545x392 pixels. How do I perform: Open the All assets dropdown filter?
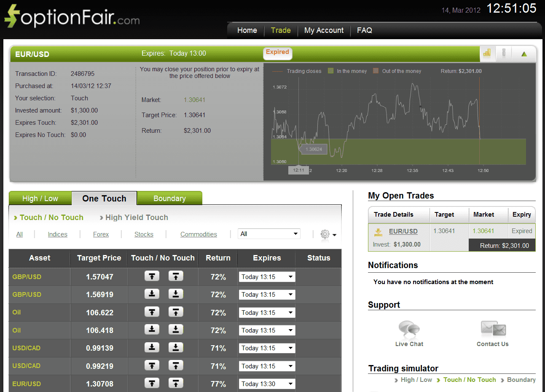[x=268, y=234]
